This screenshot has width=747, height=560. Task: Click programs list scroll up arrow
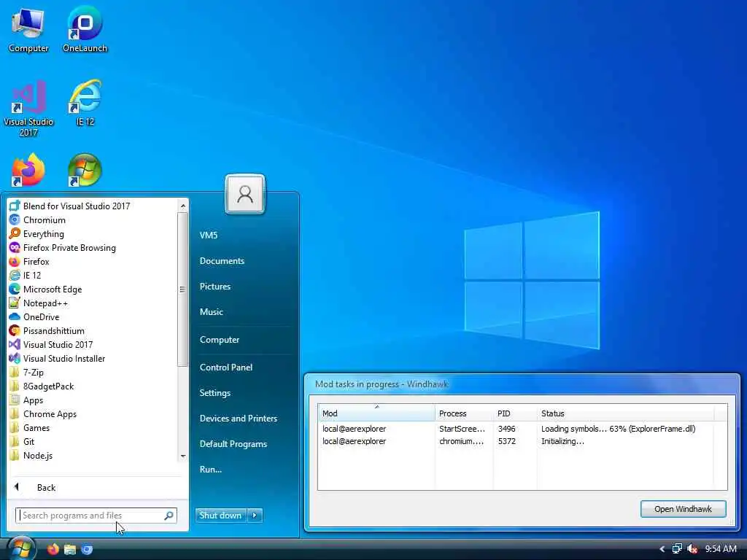[x=183, y=206]
